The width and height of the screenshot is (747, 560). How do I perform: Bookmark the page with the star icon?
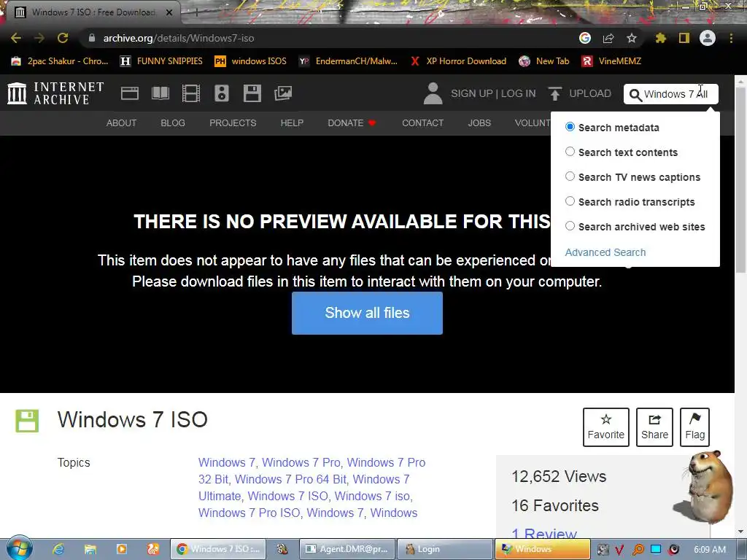coord(631,38)
